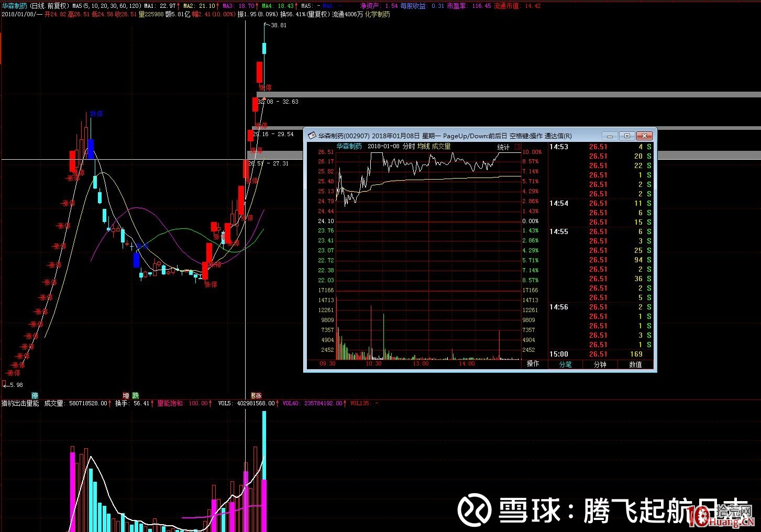Select the 14:56 timestamp in trade list
The width and height of the screenshot is (761, 532).
(x=559, y=307)
